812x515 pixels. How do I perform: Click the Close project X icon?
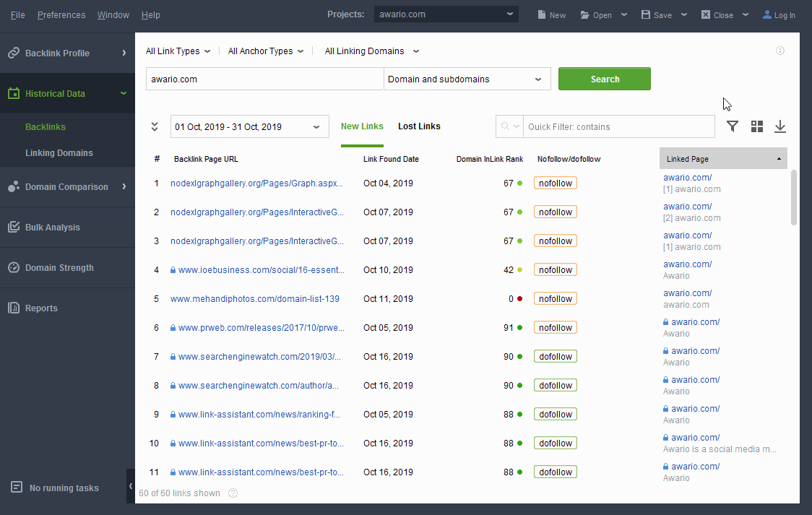[706, 14]
